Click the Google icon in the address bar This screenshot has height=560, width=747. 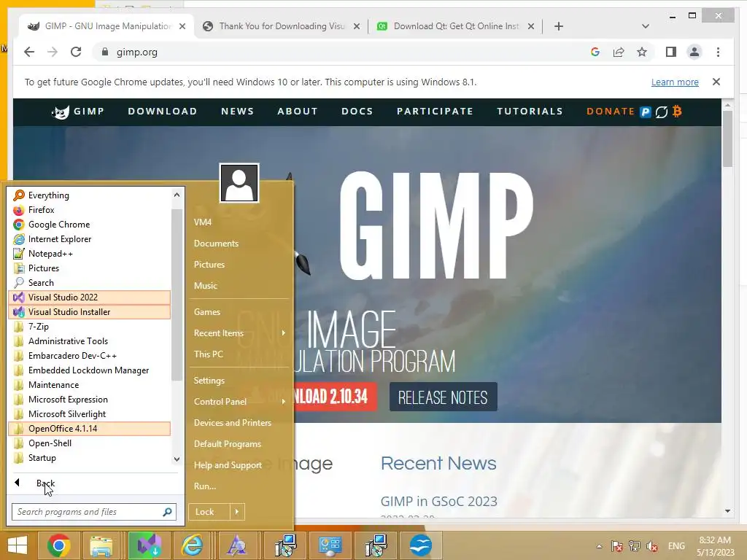click(595, 52)
